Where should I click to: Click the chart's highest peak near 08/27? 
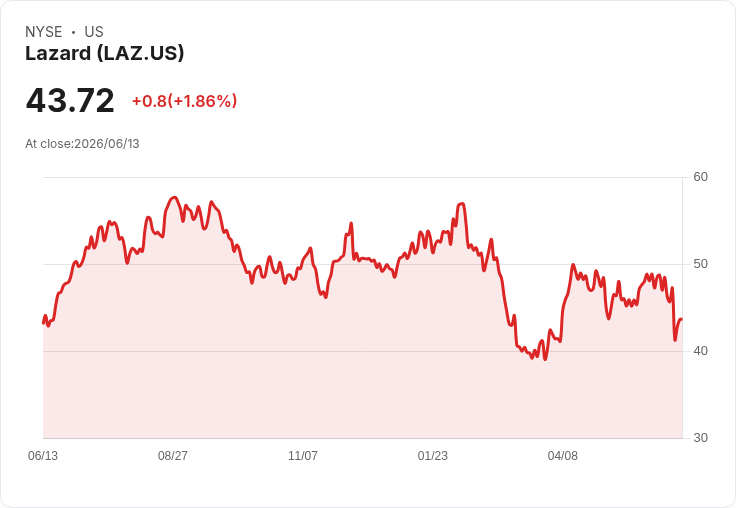click(174, 198)
